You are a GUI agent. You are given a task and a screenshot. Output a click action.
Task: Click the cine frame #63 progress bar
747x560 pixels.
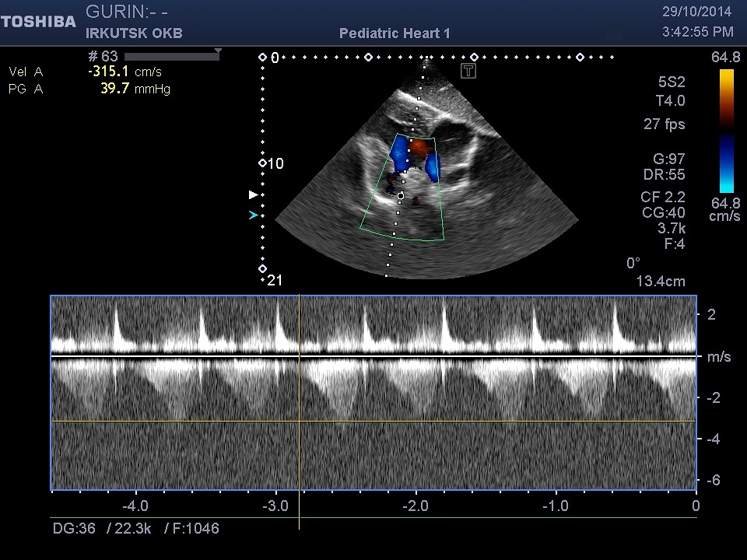click(x=171, y=57)
